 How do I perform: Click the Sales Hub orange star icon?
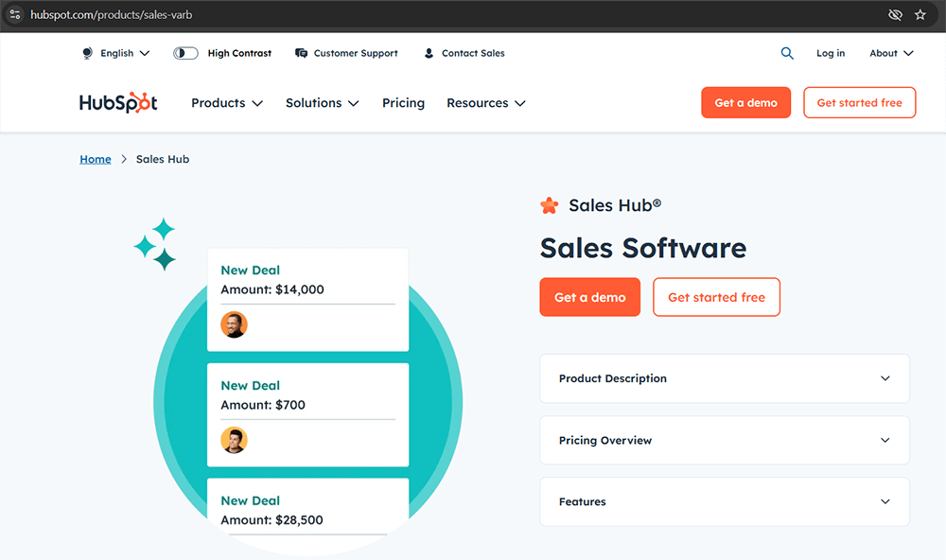[549, 205]
